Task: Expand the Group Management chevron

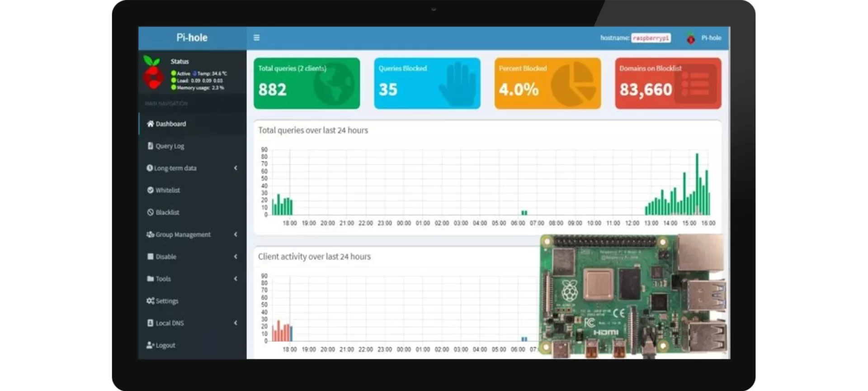Action: 236,234
